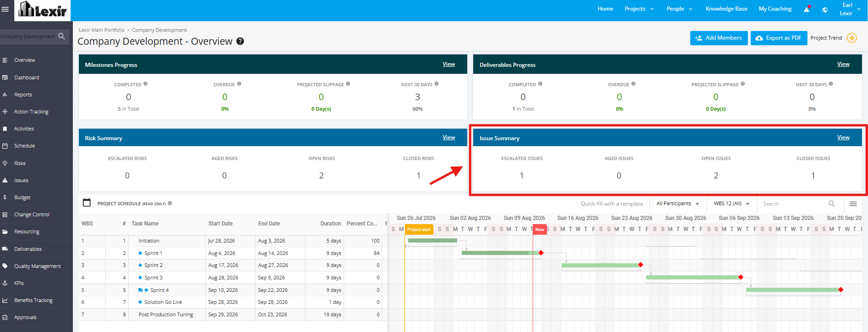Go to Home in top navigation

(606, 9)
